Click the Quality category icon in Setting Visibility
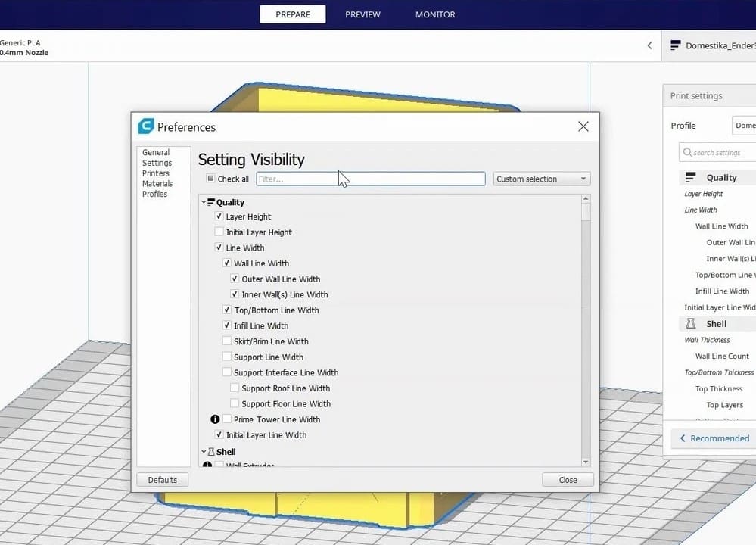The height and width of the screenshot is (545, 756). click(211, 202)
